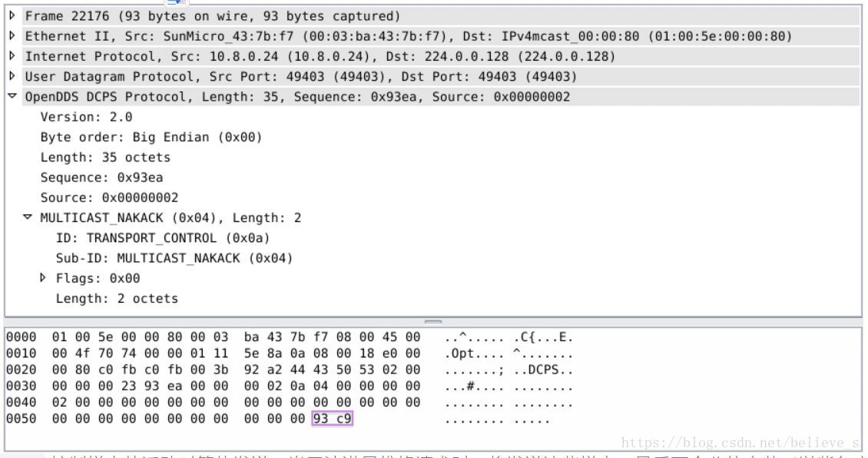Select the Sub-ID: MULTICAST_NAKACK (0x04) field
868x458 pixels.
point(174,258)
